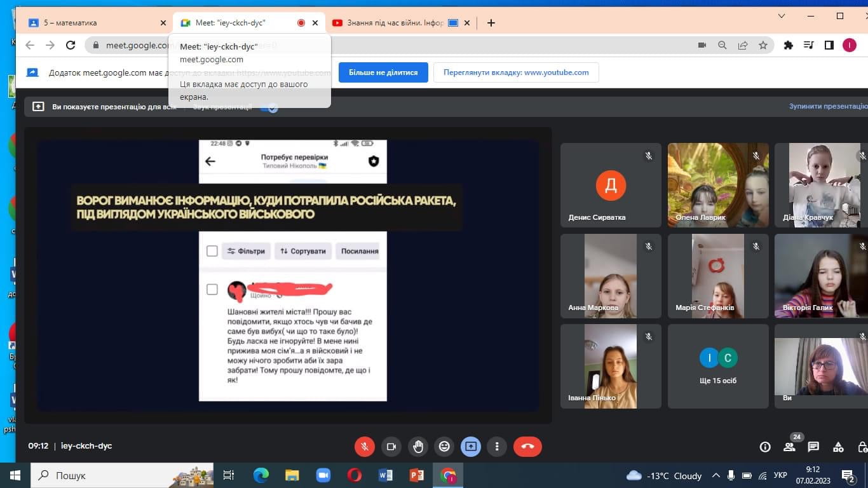The width and height of the screenshot is (868, 488).
Task: Close the YouTube tab
Action: tap(468, 23)
